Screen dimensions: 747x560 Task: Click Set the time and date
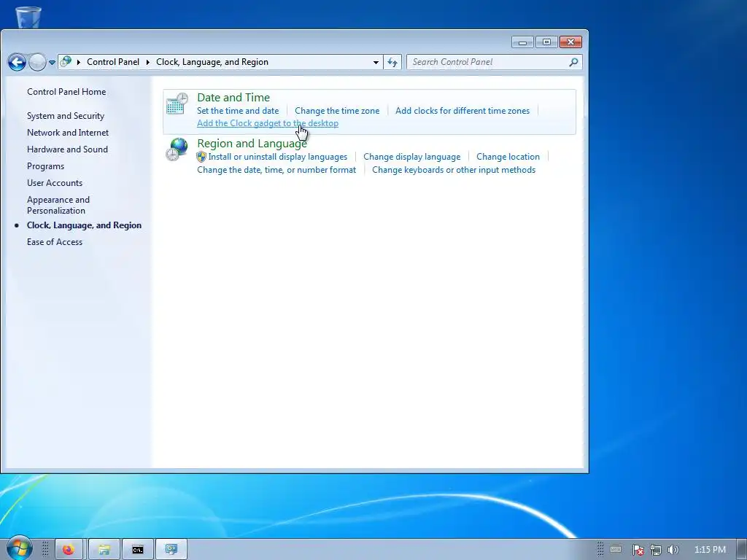pos(238,111)
